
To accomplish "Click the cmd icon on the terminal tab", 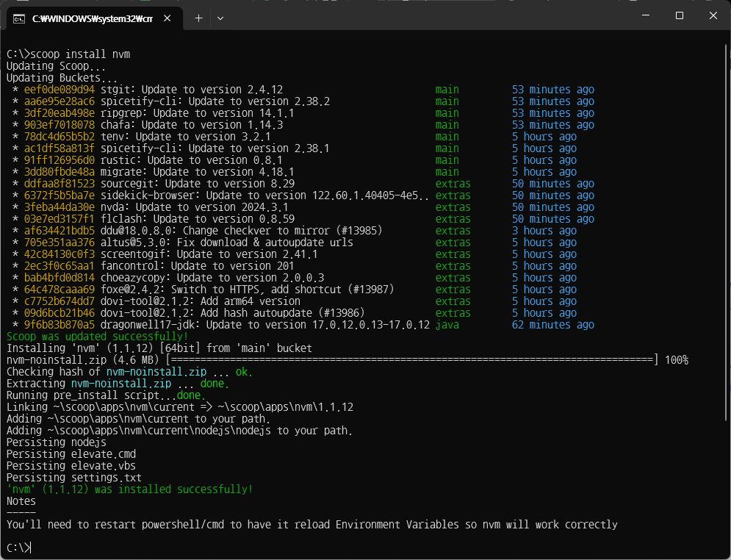I will (19, 18).
